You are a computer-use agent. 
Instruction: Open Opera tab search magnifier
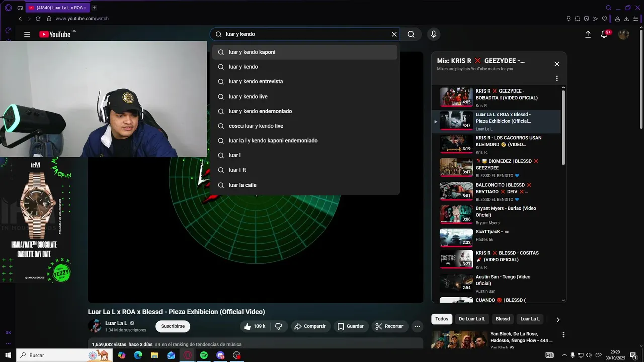coord(608,8)
